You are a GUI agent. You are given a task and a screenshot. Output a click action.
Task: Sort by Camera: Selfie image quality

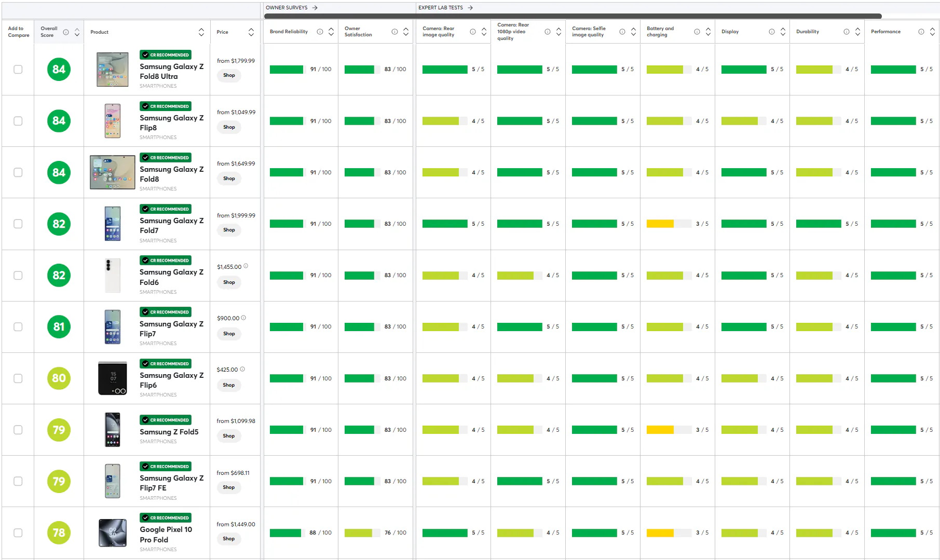pyautogui.click(x=634, y=32)
